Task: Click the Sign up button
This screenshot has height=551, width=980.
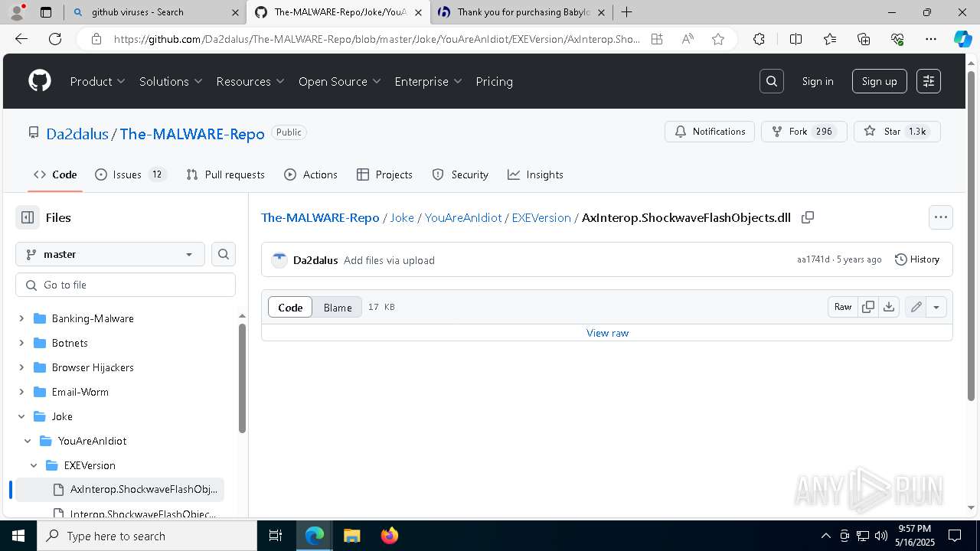Action: tap(880, 81)
